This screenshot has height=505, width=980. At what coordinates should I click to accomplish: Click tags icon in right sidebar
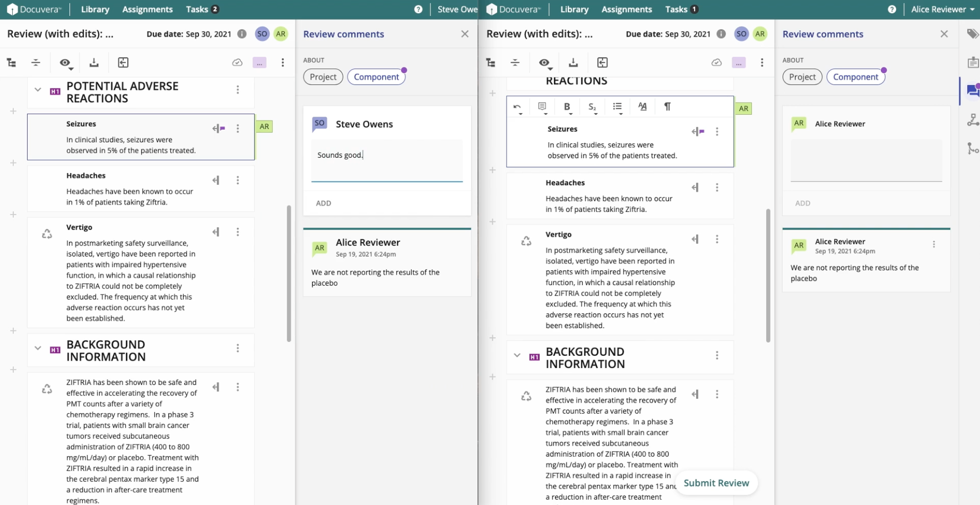pyautogui.click(x=973, y=34)
